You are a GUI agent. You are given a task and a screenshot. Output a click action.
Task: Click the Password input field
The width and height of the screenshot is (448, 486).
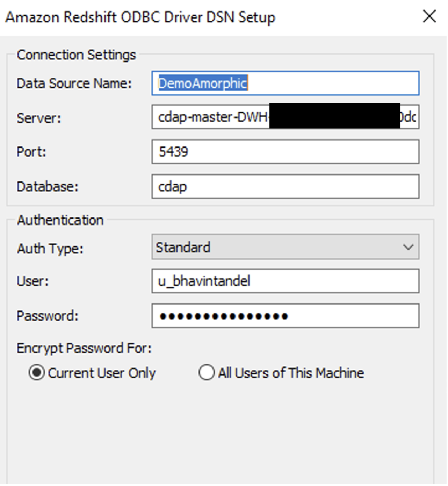[286, 316]
